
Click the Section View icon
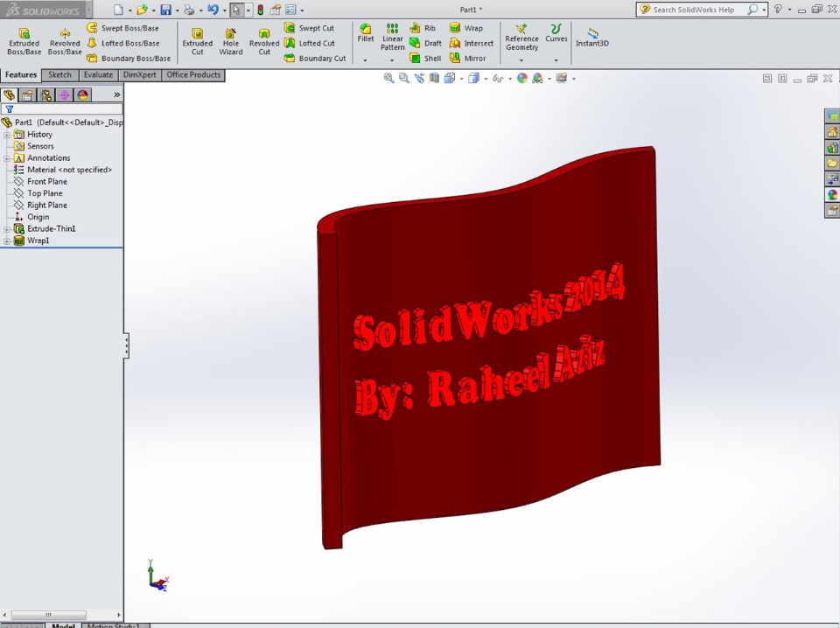pos(434,78)
